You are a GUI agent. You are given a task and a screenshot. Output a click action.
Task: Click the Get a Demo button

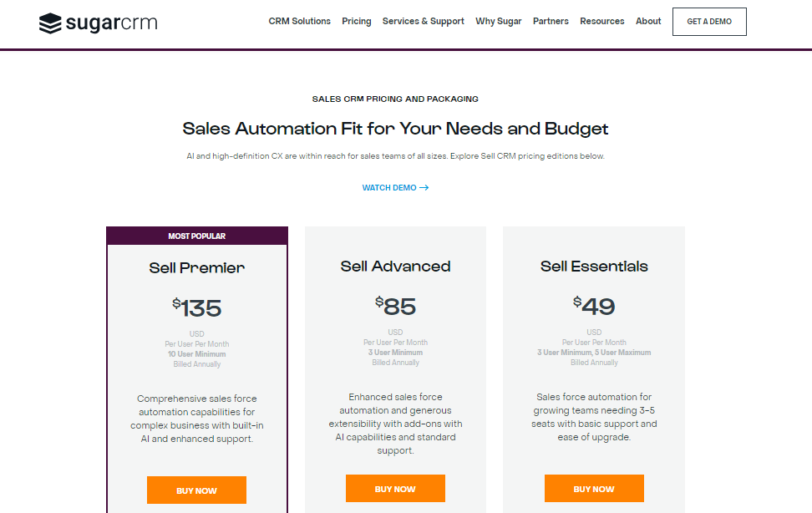[709, 22]
